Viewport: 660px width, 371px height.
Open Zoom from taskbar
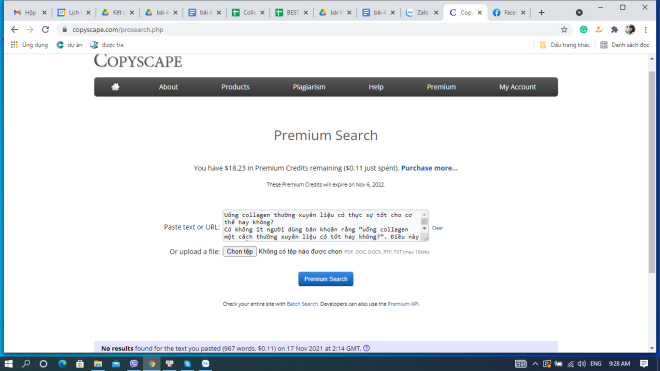click(205, 364)
